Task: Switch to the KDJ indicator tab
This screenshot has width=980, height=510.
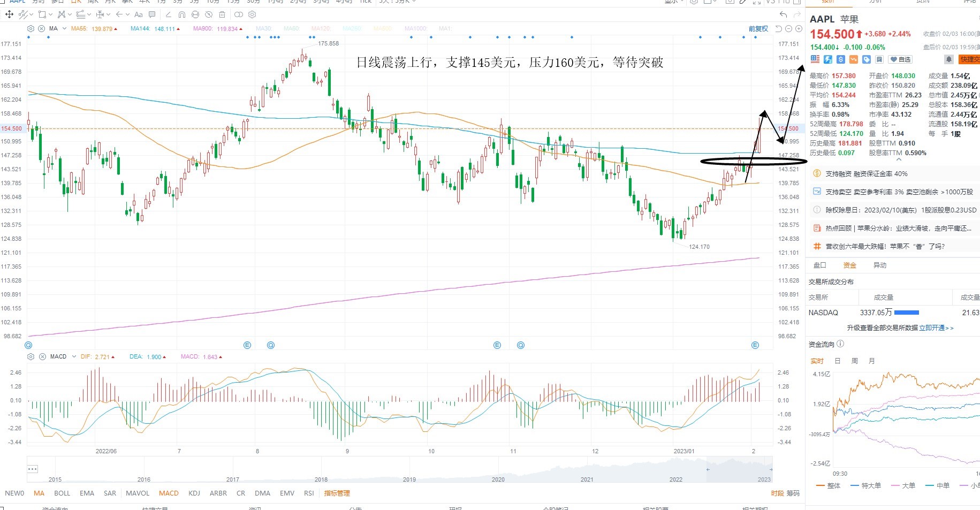Action: click(194, 493)
